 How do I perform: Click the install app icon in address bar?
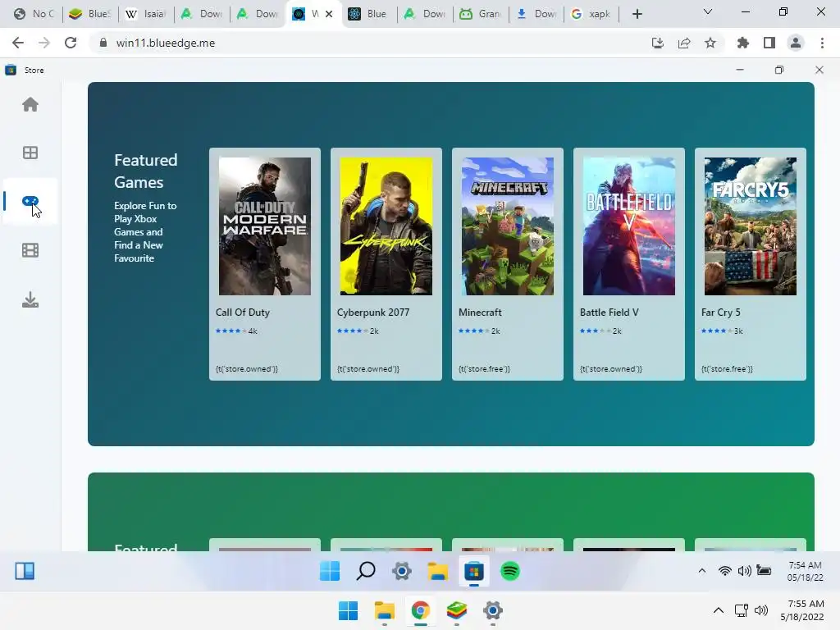pos(658,43)
